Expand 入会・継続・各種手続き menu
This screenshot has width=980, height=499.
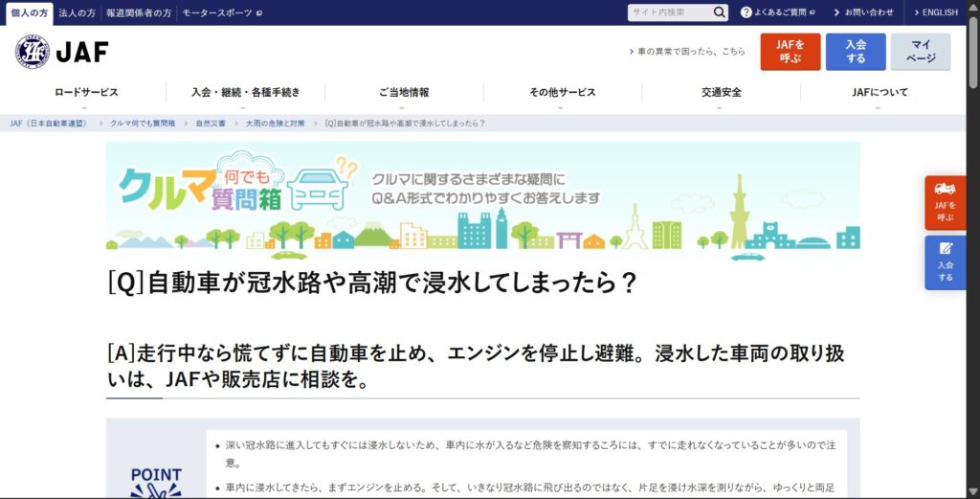tap(246, 93)
